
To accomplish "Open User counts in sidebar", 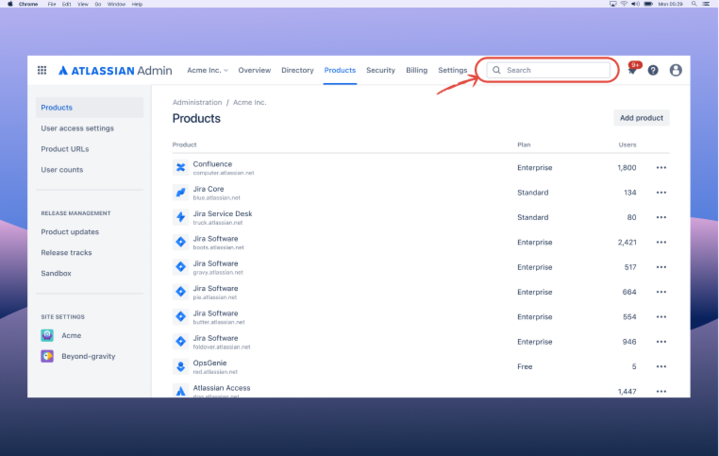I will (x=62, y=169).
